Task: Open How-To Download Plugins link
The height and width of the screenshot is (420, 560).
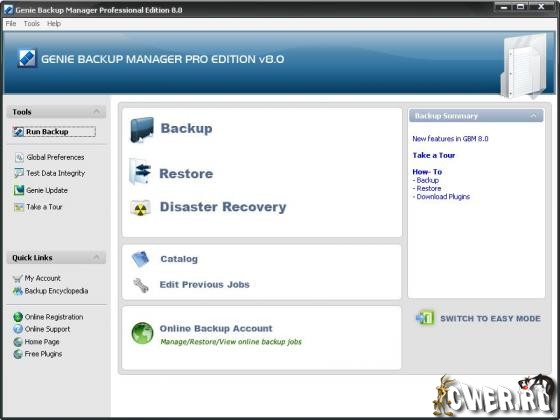Action: pyautogui.click(x=443, y=197)
